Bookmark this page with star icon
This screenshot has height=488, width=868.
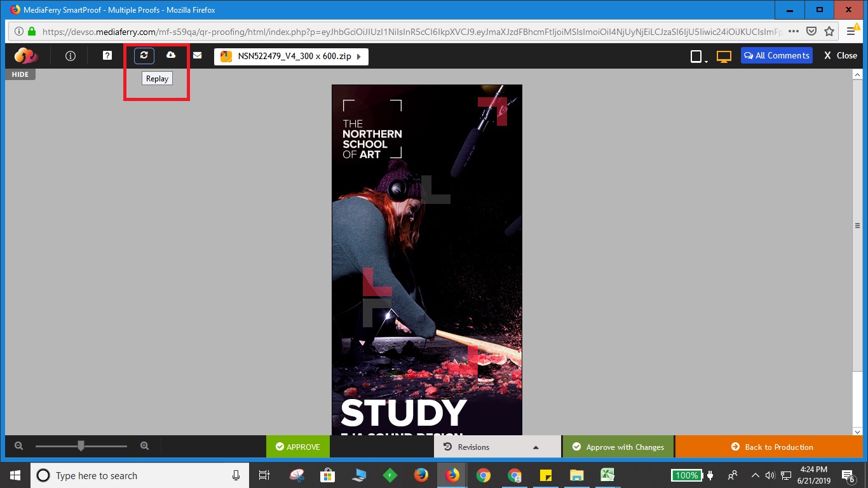click(x=829, y=31)
